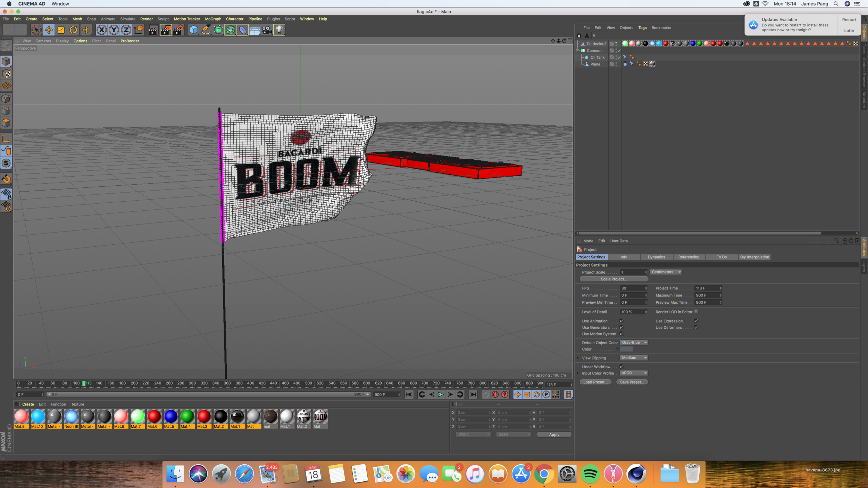Switch to the Dynamics tab
The height and width of the screenshot is (488, 868).
(x=656, y=257)
